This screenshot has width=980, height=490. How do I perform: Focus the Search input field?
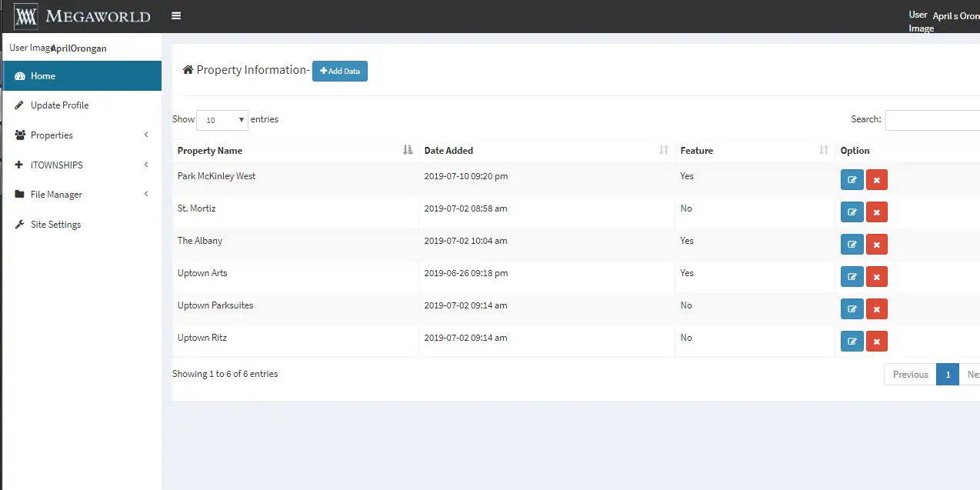coord(932,120)
